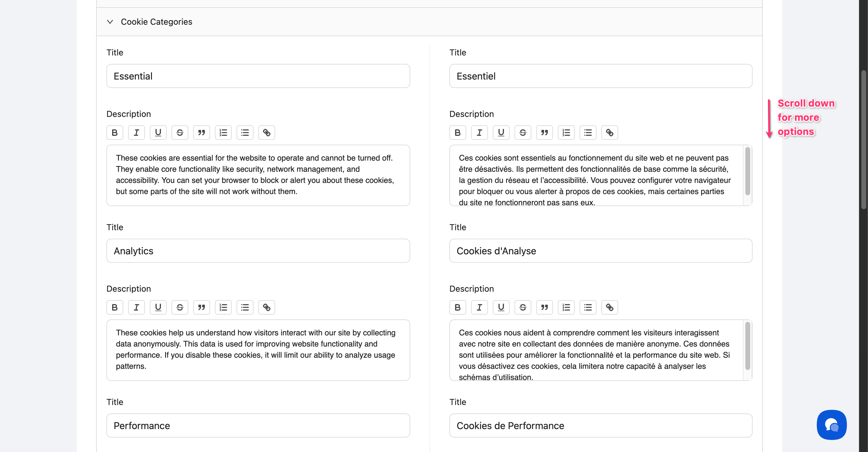Click italic icon in French Essentiel description toolbar
The width and height of the screenshot is (868, 452).
click(479, 133)
